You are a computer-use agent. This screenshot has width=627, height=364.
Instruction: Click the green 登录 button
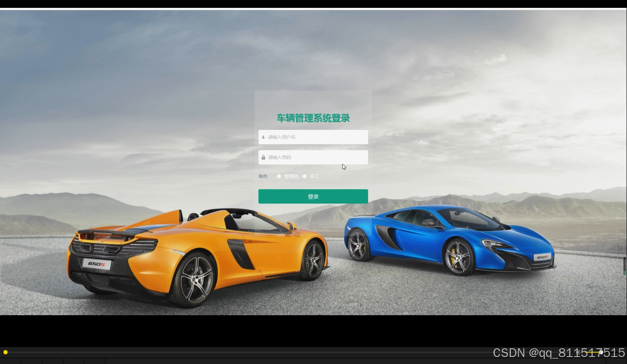(313, 196)
